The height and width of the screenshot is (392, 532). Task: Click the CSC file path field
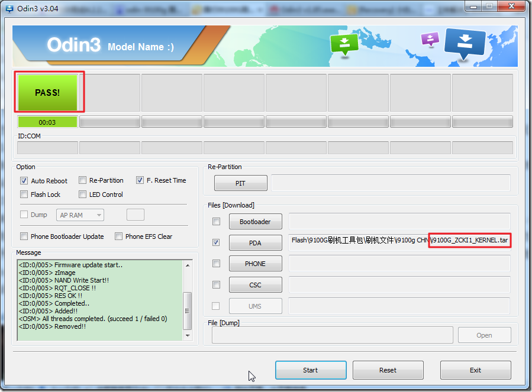pos(399,285)
